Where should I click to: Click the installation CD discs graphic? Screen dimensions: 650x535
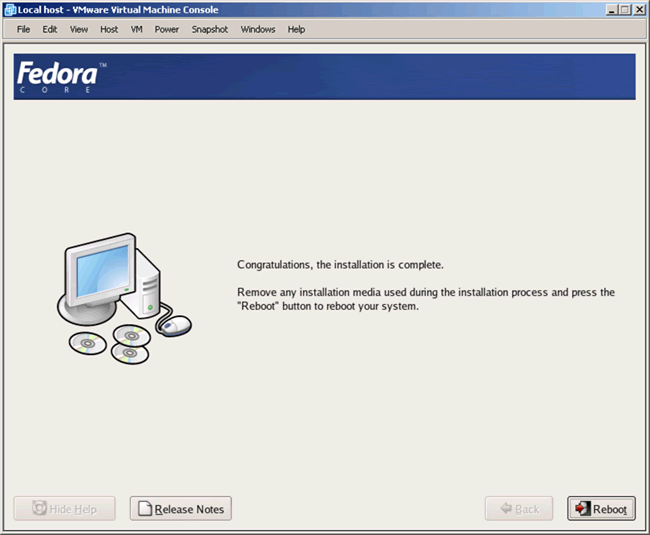(109, 344)
